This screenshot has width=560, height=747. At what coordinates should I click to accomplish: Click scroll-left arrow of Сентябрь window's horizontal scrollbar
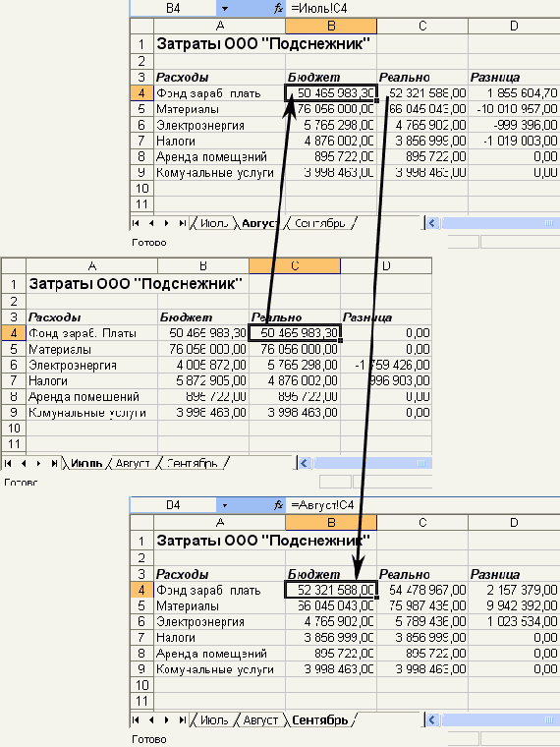[432, 719]
